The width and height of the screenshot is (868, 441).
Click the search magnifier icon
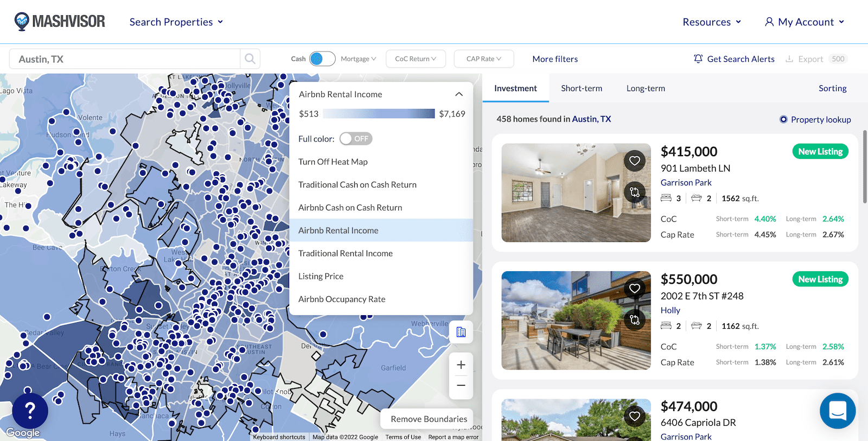(250, 59)
